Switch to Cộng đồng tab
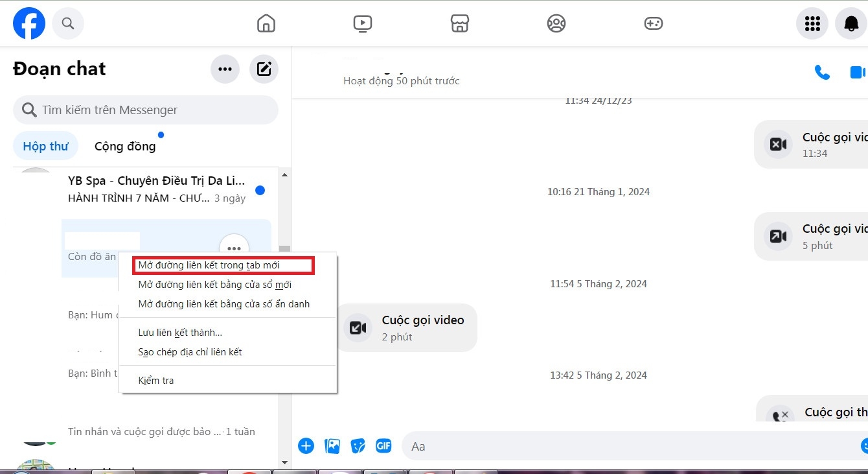Image resolution: width=868 pixels, height=474 pixels. click(125, 147)
